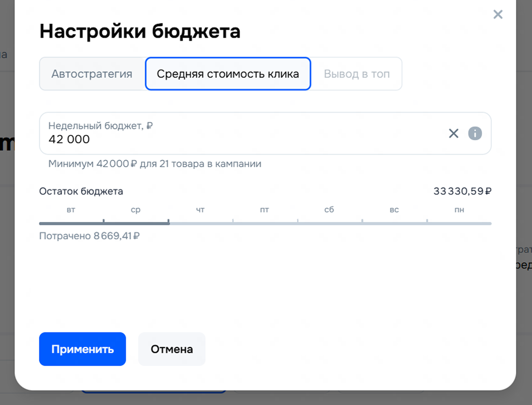Click the remaining budget amount 33 330,59 ₽
Image resolution: width=532 pixels, height=405 pixels.
pyautogui.click(x=462, y=191)
